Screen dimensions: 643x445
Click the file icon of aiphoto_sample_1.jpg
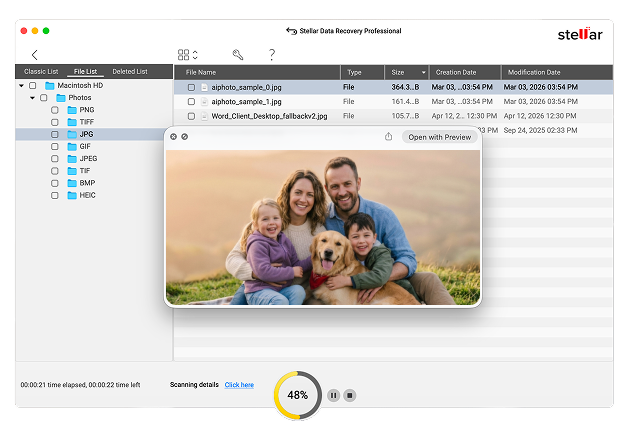[x=204, y=102]
